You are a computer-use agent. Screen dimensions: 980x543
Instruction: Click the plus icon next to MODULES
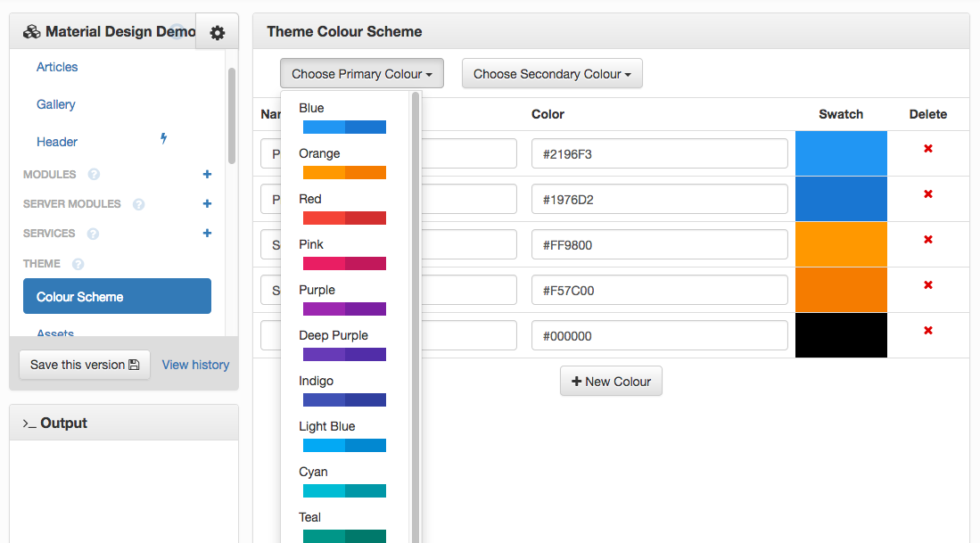click(x=207, y=175)
